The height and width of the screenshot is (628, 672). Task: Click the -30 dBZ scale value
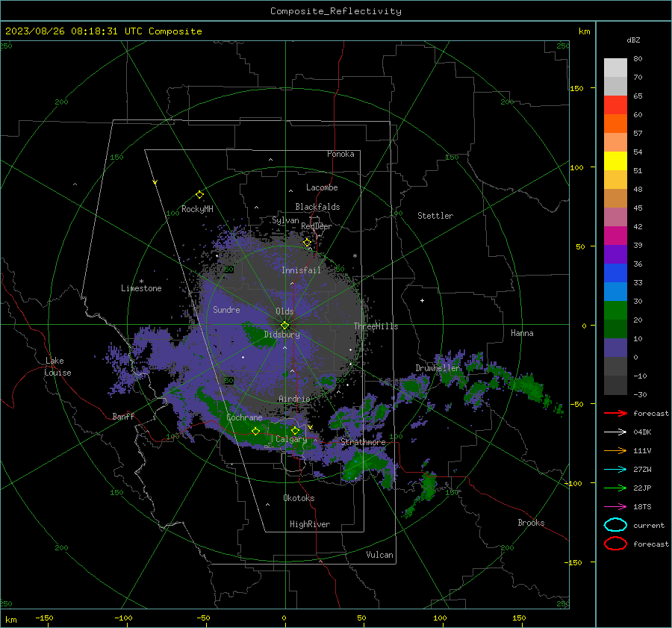640,395
